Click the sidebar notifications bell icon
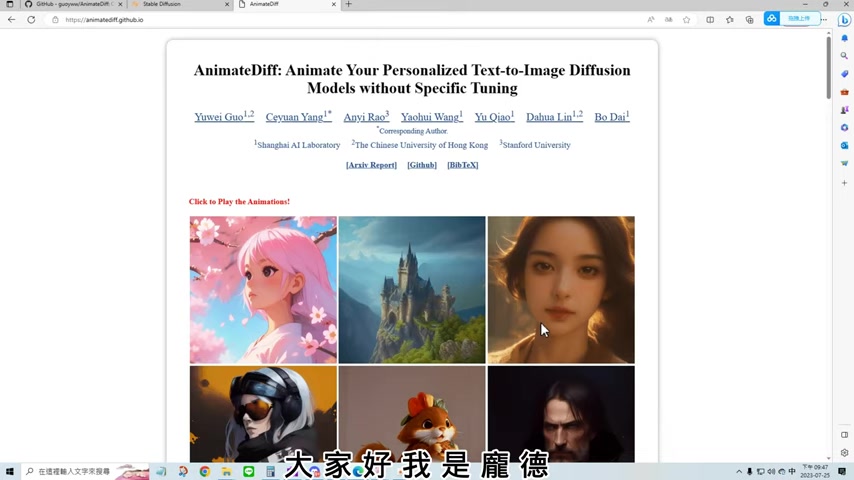The width and height of the screenshot is (854, 480). point(844,38)
